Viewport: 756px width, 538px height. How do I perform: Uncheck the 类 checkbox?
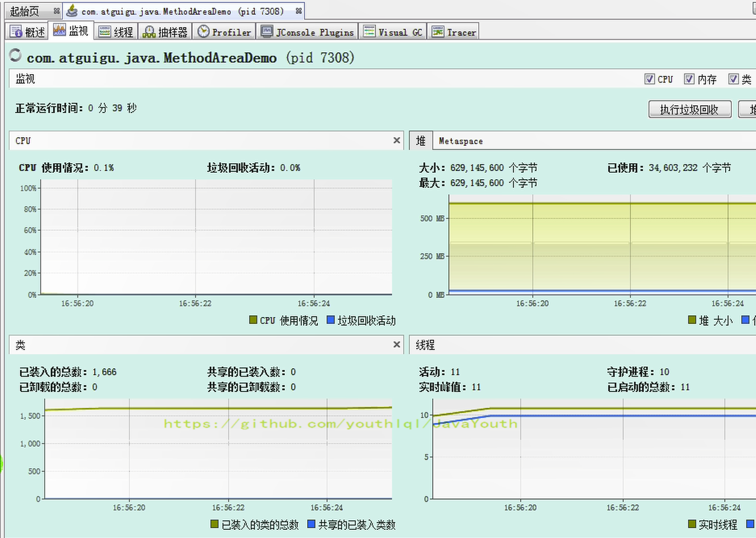pos(733,79)
